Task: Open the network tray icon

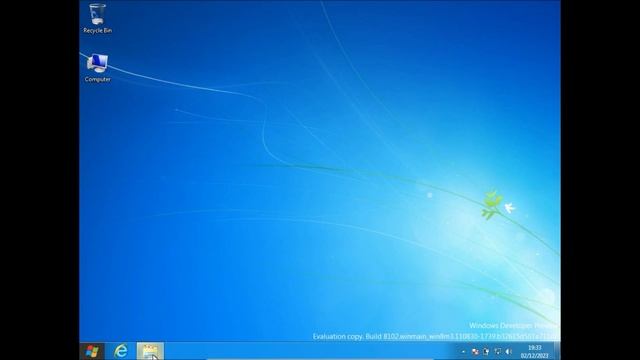Action: [498, 351]
